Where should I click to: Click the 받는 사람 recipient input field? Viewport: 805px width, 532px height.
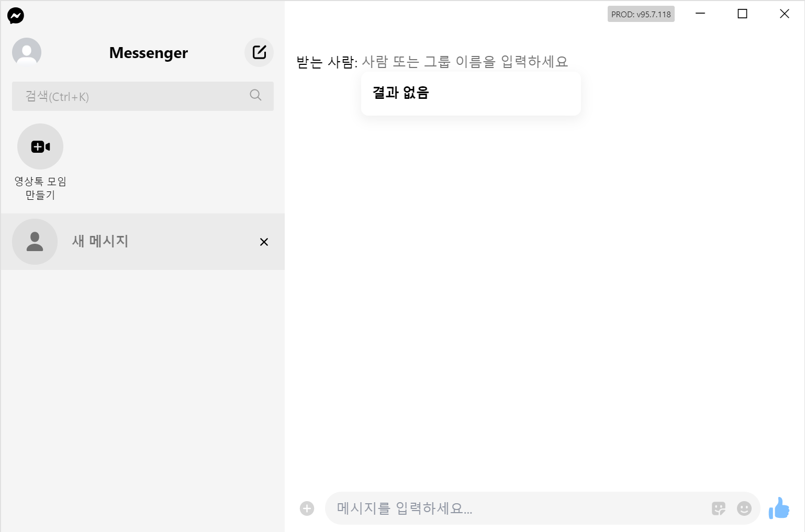[466, 61]
